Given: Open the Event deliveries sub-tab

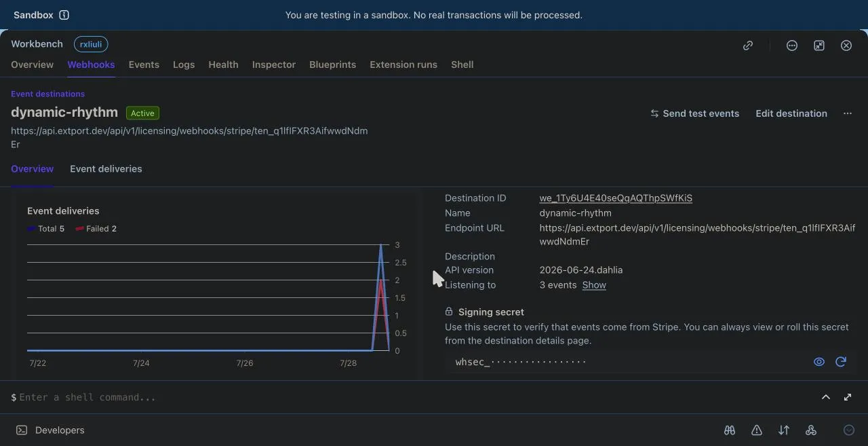Looking at the screenshot, I should pyautogui.click(x=106, y=169).
